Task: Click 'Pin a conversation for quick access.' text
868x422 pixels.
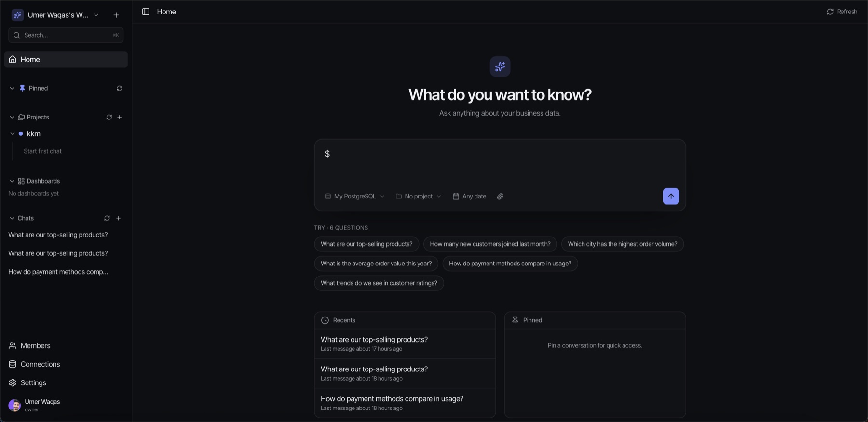Action: tap(595, 345)
